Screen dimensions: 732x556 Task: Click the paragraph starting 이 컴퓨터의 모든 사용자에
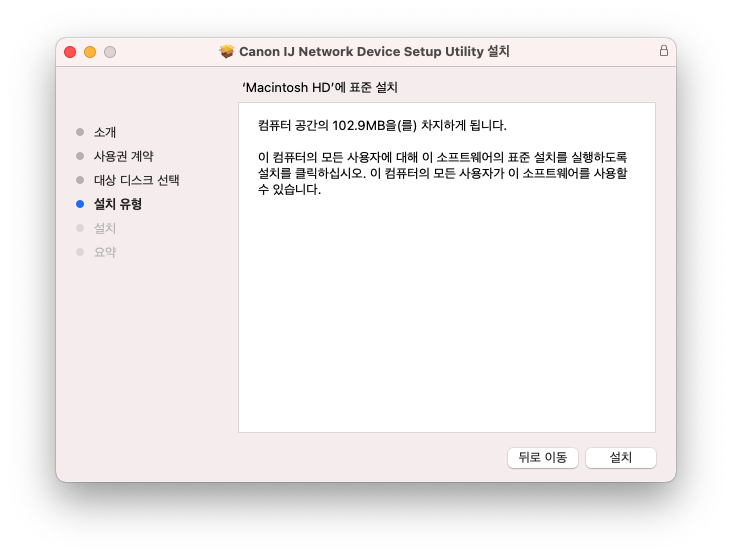[x=443, y=173]
